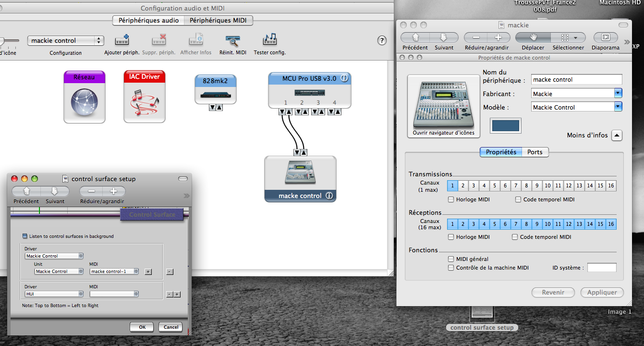Screen dimensions: 644x346
Task: Open the help question mark button
Action: 382,40
